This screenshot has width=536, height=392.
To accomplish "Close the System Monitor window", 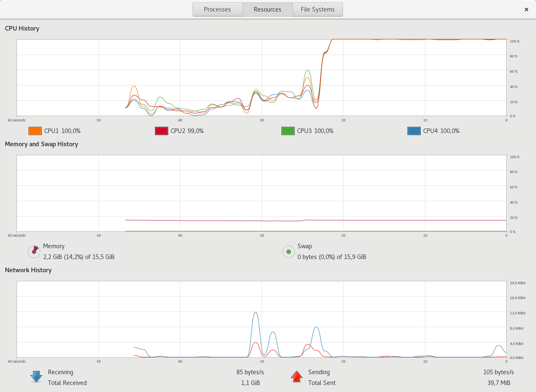I will 526,10.
